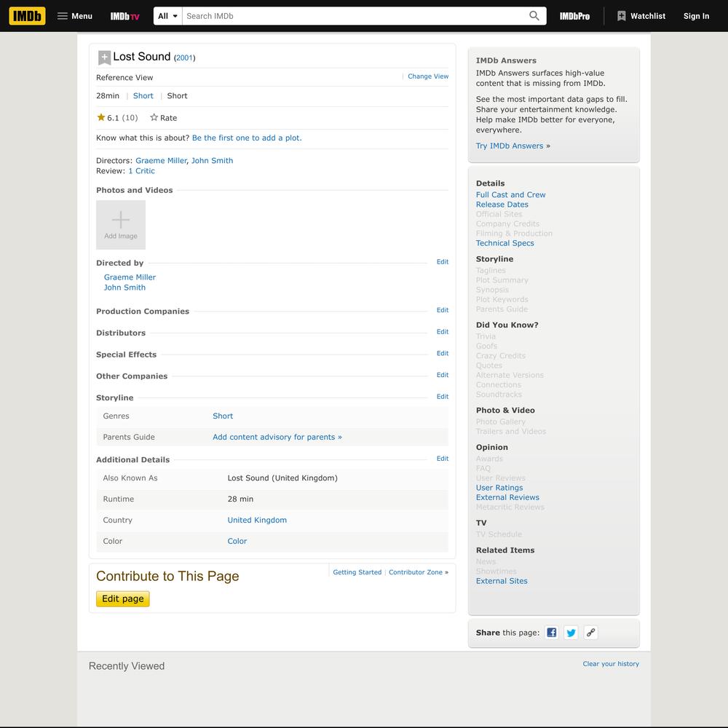This screenshot has height=728, width=728.
Task: Open Technical Specs
Action: [x=505, y=243]
